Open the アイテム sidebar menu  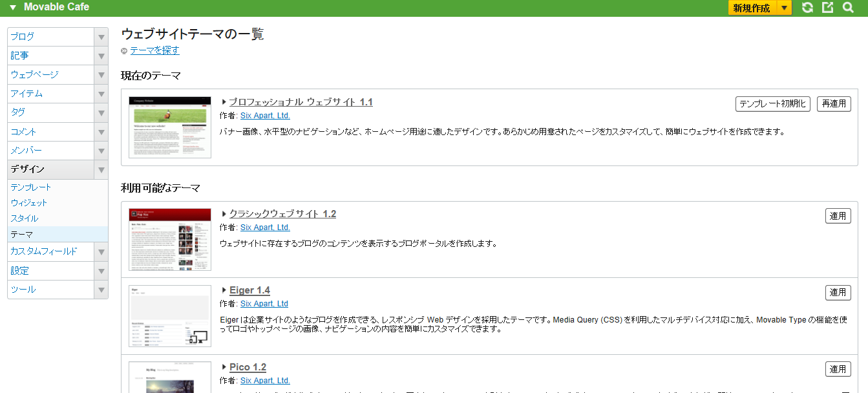point(50,94)
